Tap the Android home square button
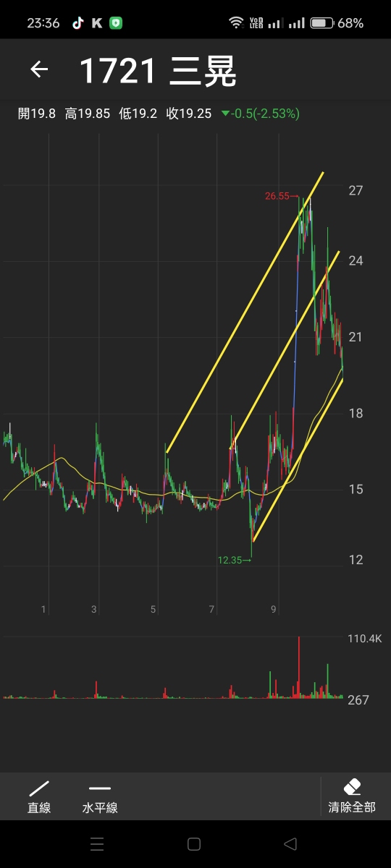 click(x=194, y=844)
